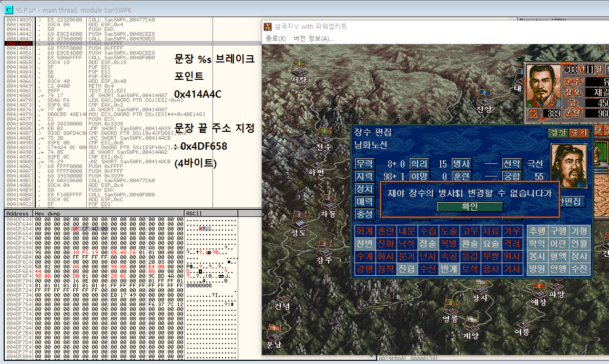Toggle the 추행 formation
This screenshot has width=609, height=364.
(537, 231)
